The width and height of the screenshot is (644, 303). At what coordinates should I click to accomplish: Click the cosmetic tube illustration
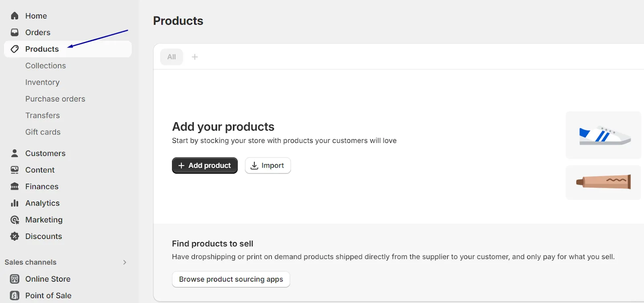coord(603,183)
